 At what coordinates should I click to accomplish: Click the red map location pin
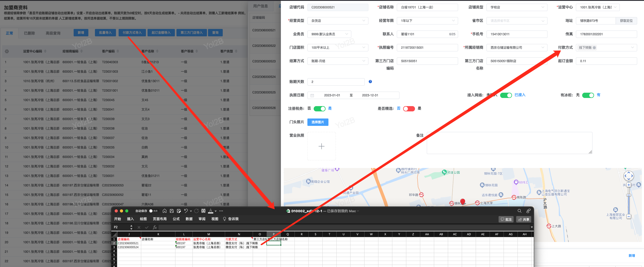[463, 201]
